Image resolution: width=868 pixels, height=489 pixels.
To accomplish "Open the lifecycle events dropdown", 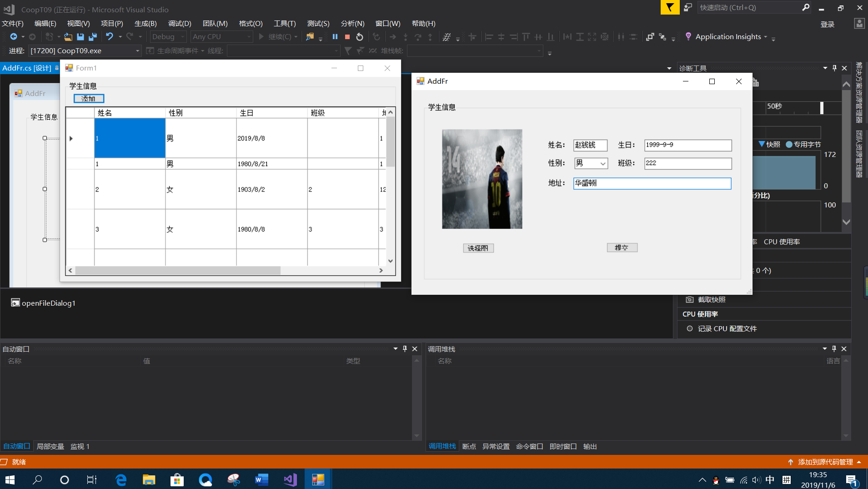I will (202, 51).
